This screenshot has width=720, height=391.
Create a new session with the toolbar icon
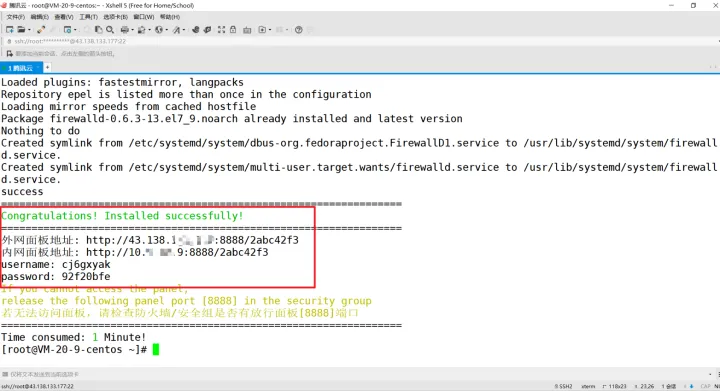coord(10,30)
